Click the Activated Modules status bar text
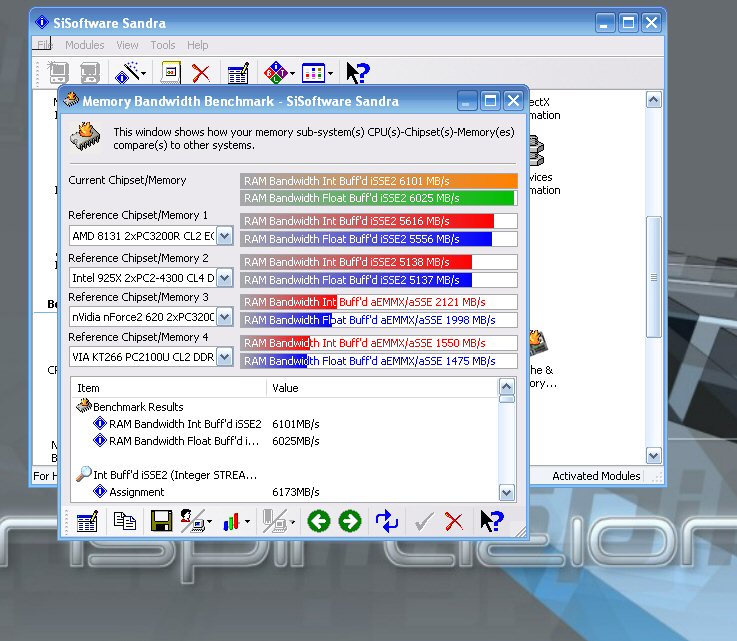 [x=596, y=476]
